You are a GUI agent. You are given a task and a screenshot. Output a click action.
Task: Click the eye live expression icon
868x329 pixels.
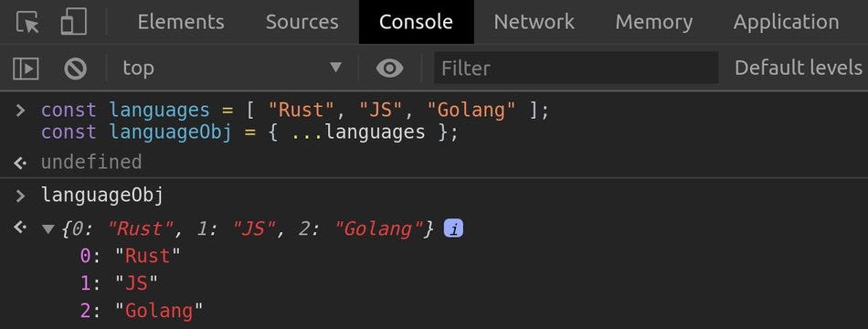390,69
